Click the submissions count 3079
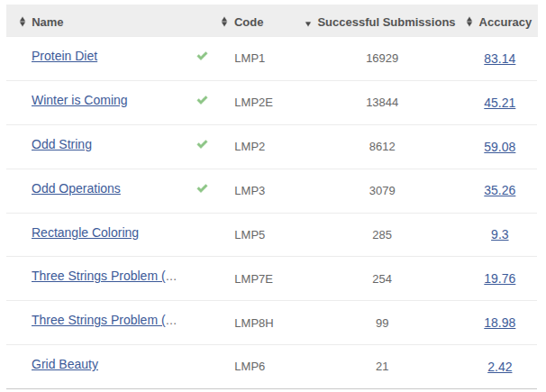The width and height of the screenshot is (546, 392). click(382, 191)
